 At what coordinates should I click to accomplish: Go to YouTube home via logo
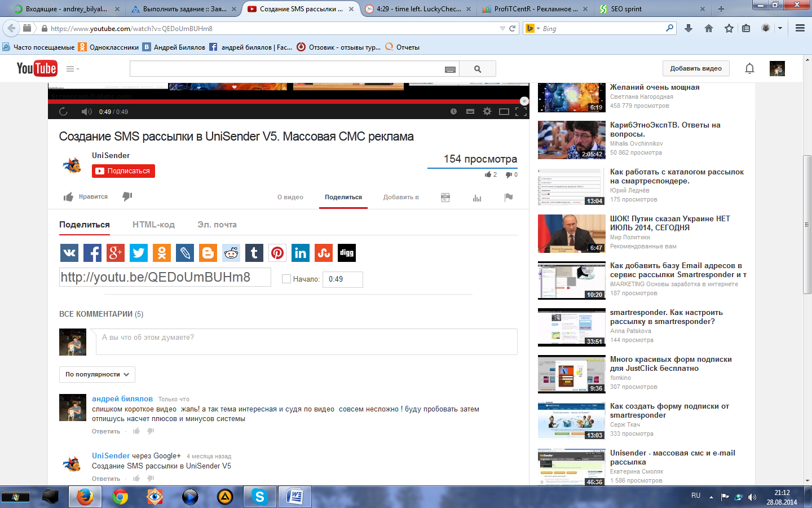(37, 68)
